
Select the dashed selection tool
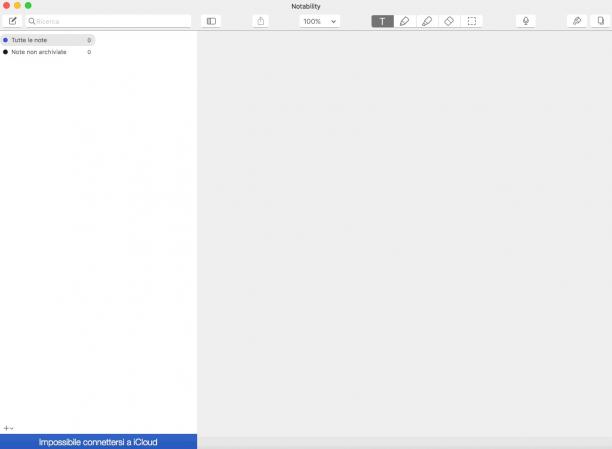471,21
